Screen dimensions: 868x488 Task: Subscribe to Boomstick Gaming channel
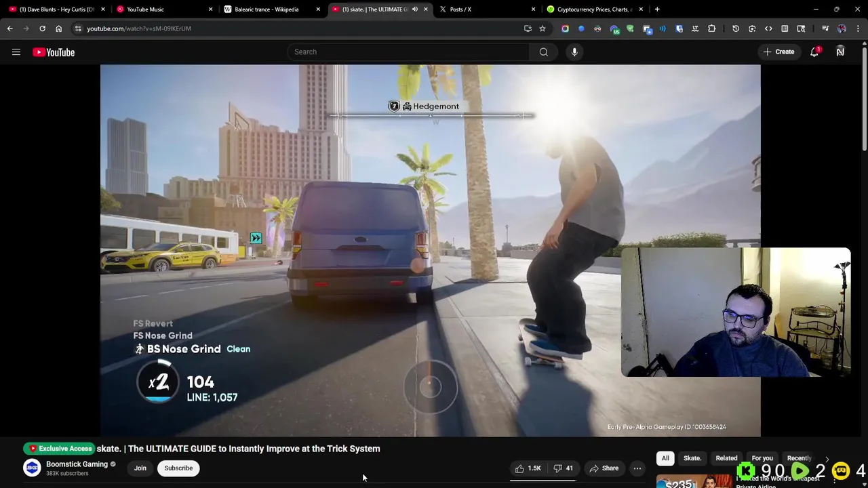coord(178,468)
